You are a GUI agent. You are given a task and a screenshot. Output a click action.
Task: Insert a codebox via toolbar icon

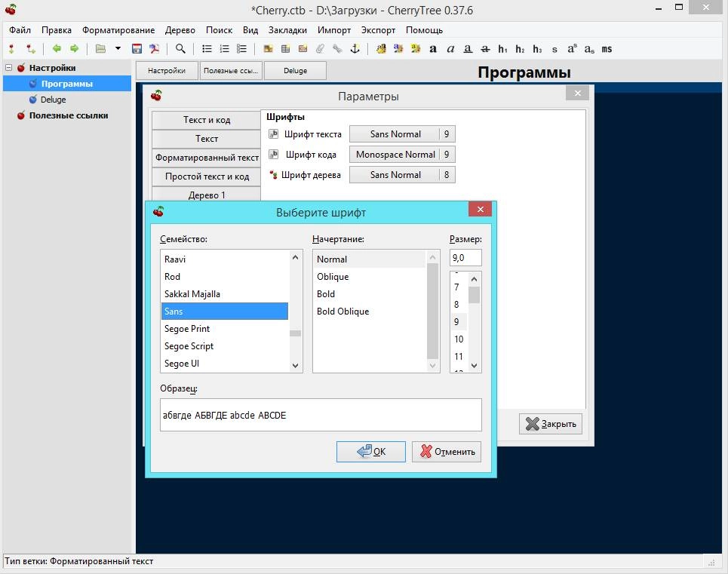pos(303,49)
